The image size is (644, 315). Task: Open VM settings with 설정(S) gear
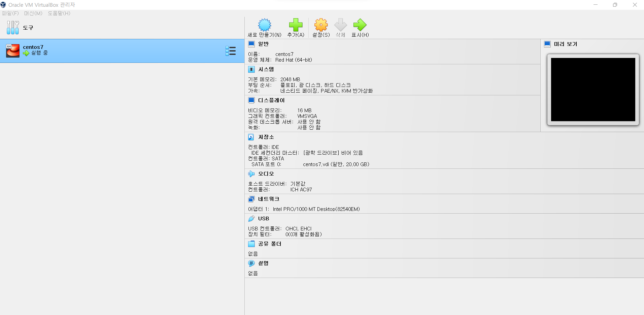[321, 25]
